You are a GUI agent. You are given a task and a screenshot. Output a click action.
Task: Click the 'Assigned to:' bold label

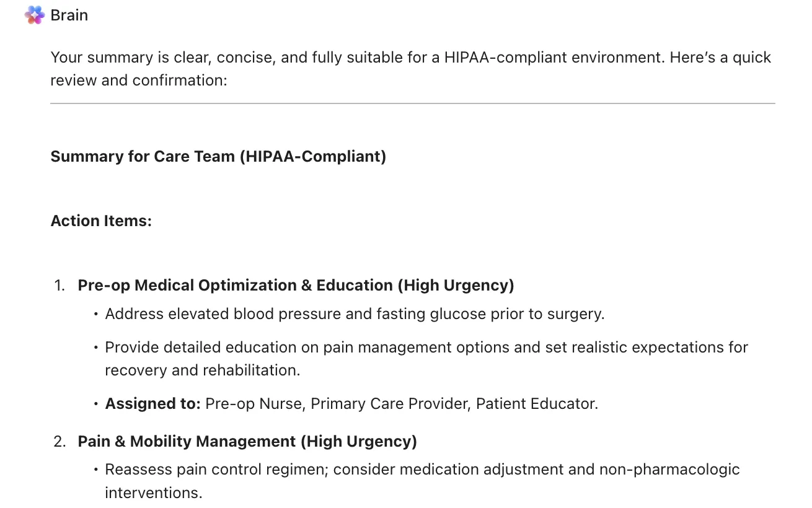[152, 404]
